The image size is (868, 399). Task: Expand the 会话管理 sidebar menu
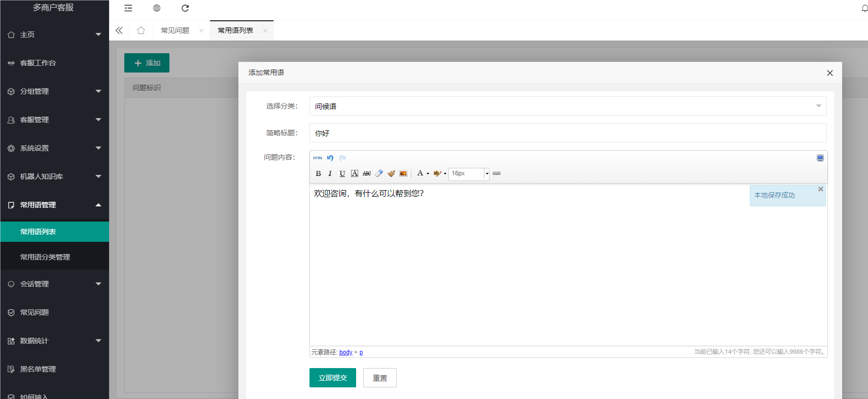[x=54, y=284]
